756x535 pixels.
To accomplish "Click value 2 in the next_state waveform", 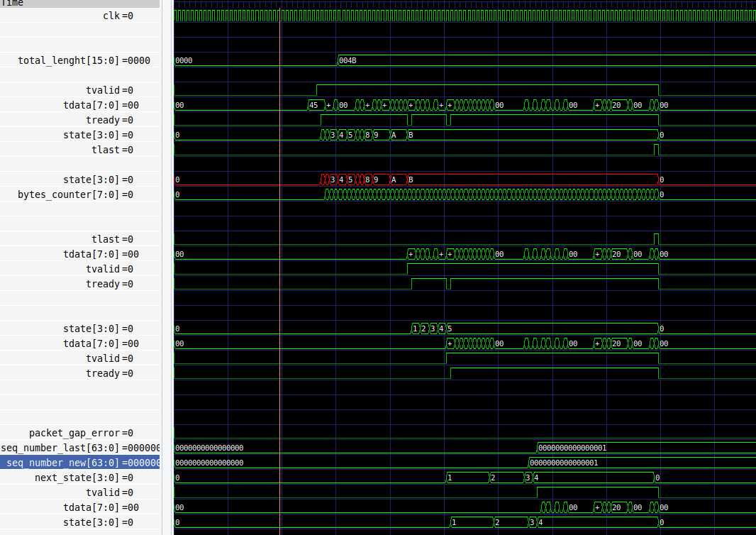I will click(x=494, y=478).
